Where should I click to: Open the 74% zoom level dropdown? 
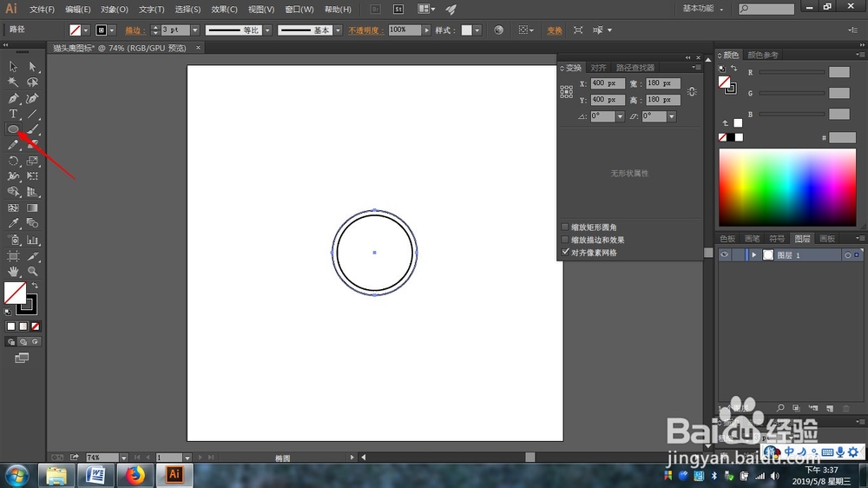123,458
